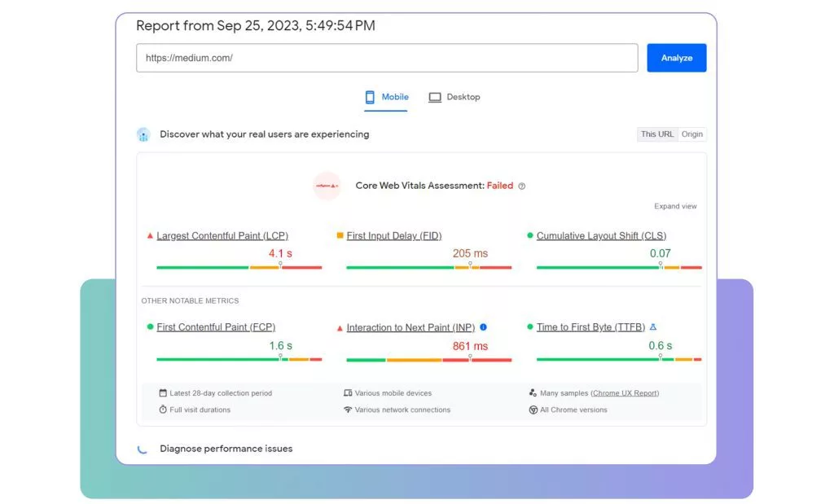Click the Full visit durations text
Screen dimensions: 834x504
[x=200, y=410]
